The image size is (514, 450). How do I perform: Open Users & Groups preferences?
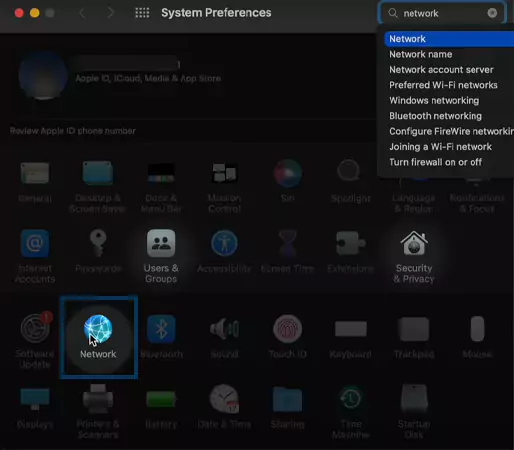(161, 243)
